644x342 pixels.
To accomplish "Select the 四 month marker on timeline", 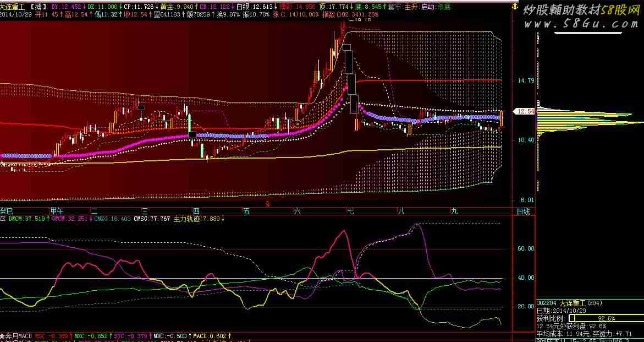I will (196, 211).
